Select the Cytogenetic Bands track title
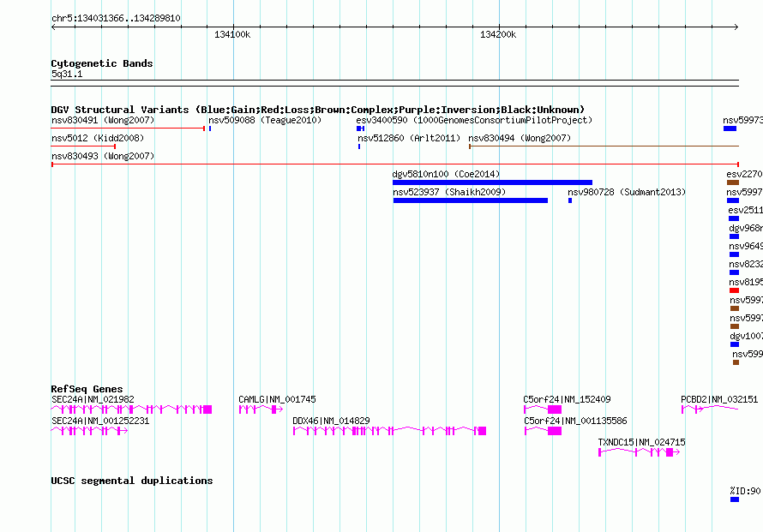Viewport: 763px width, 532px height. click(102, 63)
